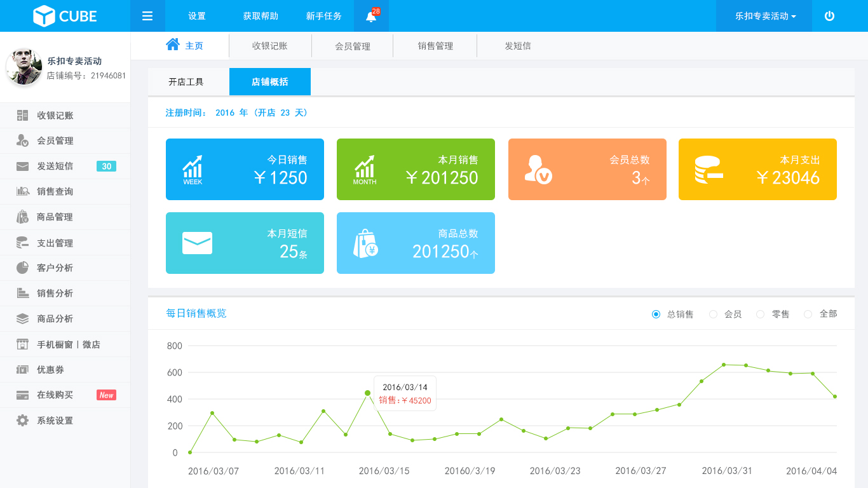
Task: Switch to the 开店工具 tab
Action: point(187,81)
